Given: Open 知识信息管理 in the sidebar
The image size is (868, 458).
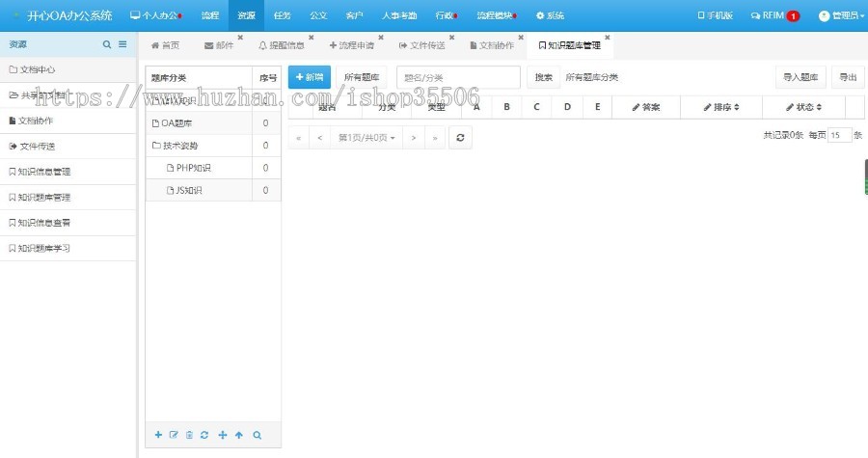Looking at the screenshot, I should click(68, 172).
